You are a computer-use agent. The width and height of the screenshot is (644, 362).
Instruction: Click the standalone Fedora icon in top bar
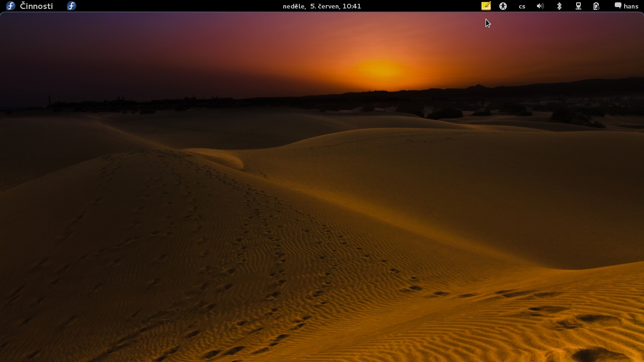pos(71,6)
